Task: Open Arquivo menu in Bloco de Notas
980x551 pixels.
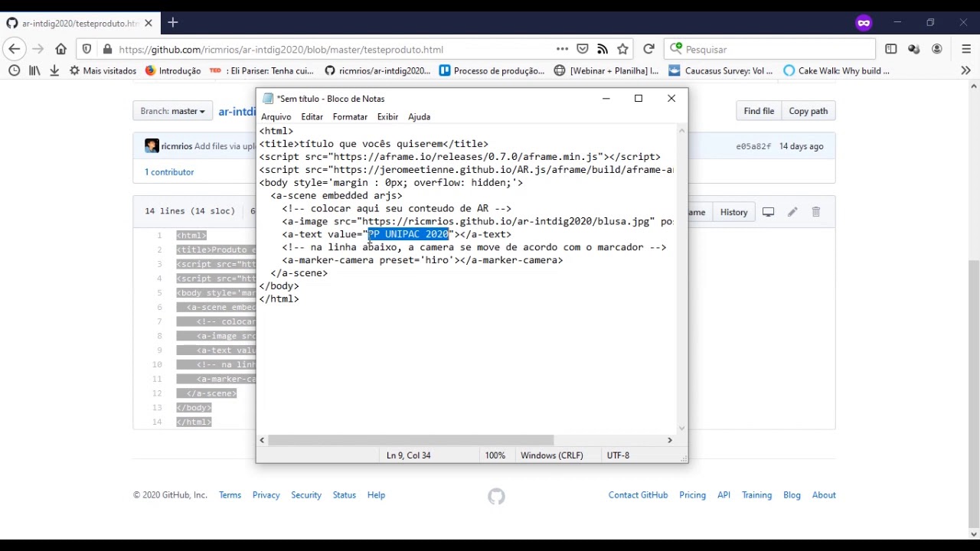Action: tap(276, 117)
